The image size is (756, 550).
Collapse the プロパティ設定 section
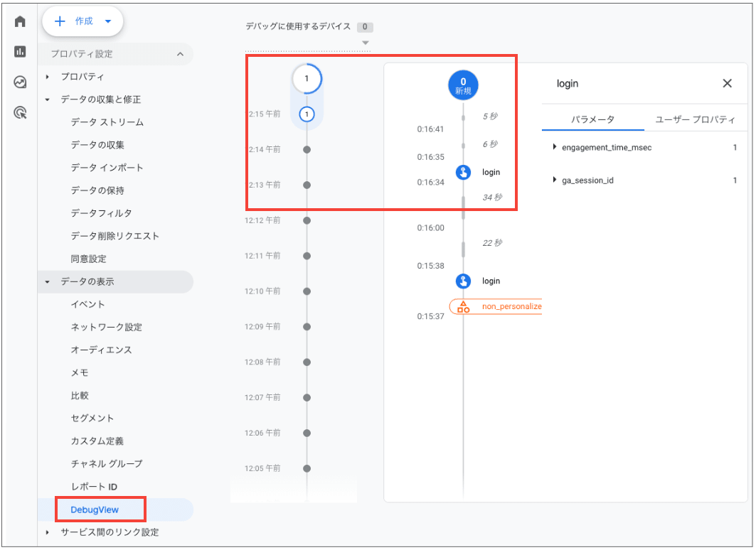coord(180,54)
